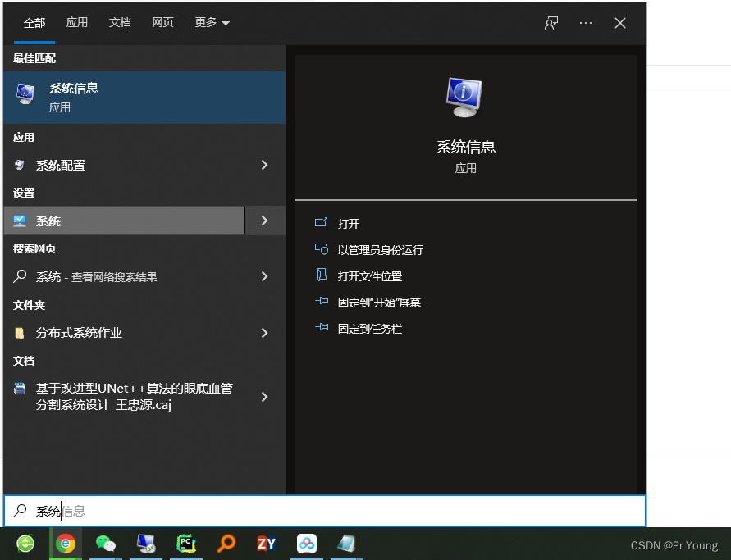Open the notepad taskbar app
Viewport: 731px width, 560px height.
tap(347, 544)
